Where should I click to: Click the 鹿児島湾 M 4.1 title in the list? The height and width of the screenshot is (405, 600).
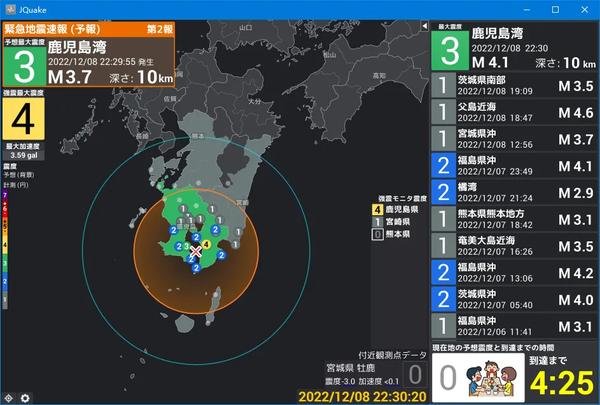(497, 33)
